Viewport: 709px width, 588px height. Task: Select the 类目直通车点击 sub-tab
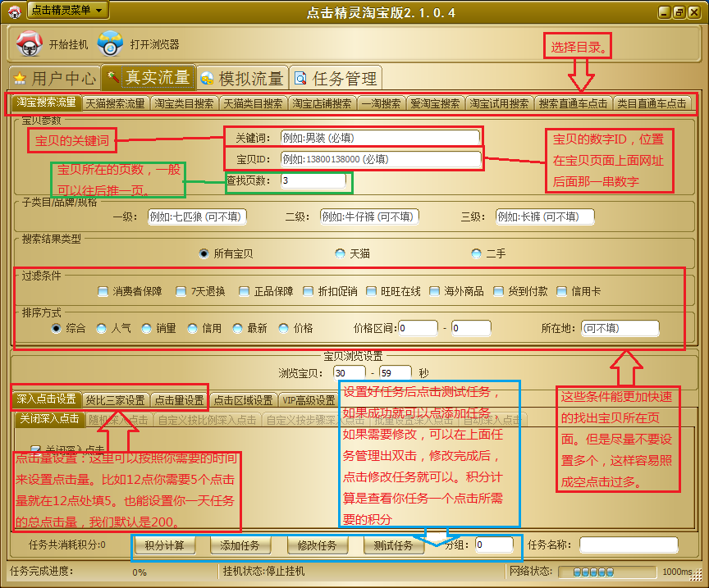click(652, 103)
